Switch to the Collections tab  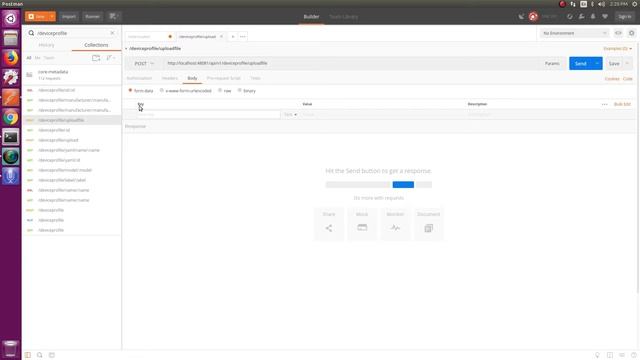tap(96, 45)
